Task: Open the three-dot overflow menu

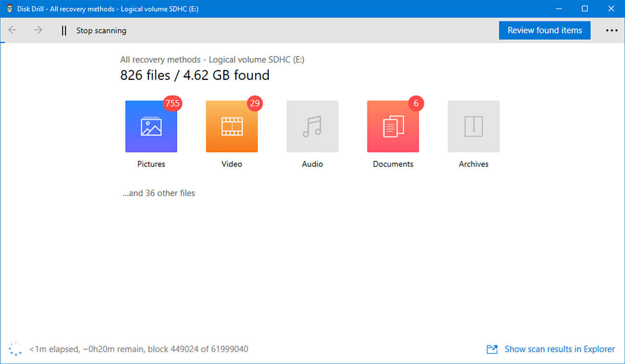Action: (x=612, y=30)
